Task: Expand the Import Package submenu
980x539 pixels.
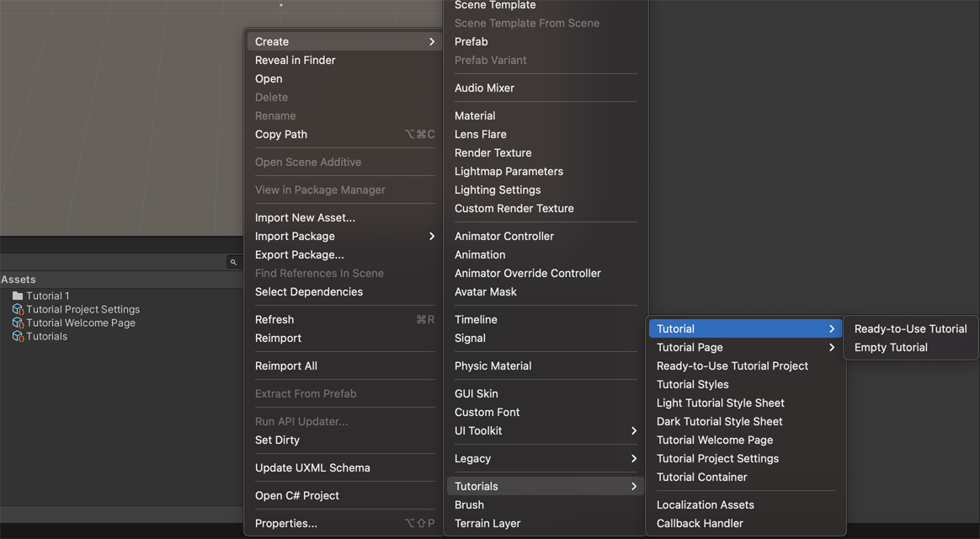Action: click(344, 236)
